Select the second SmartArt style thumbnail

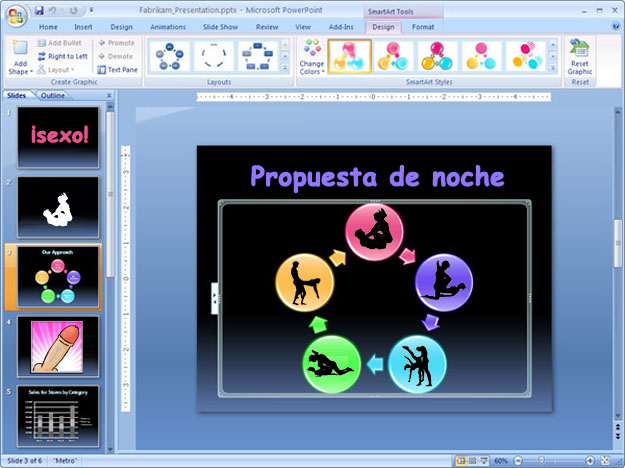pos(393,56)
